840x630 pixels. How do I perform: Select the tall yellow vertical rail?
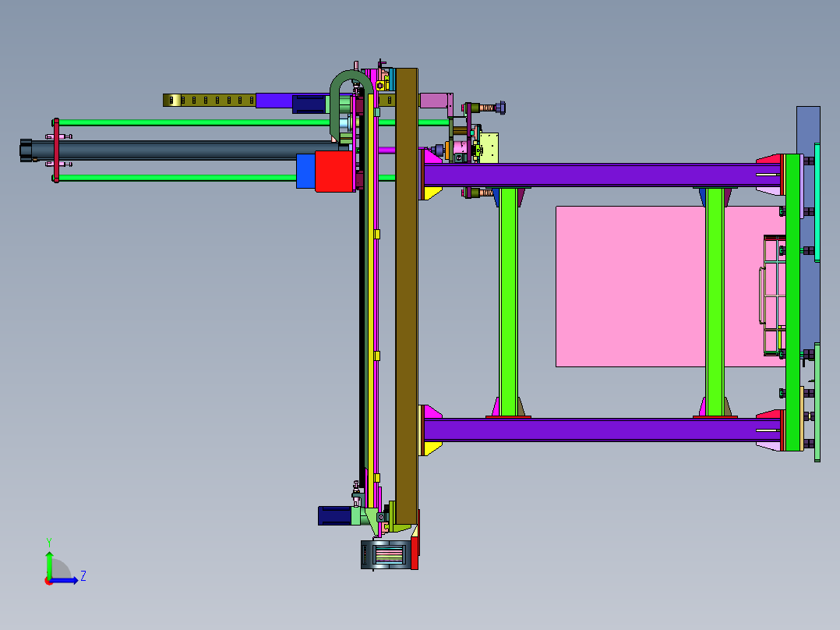click(x=371, y=300)
